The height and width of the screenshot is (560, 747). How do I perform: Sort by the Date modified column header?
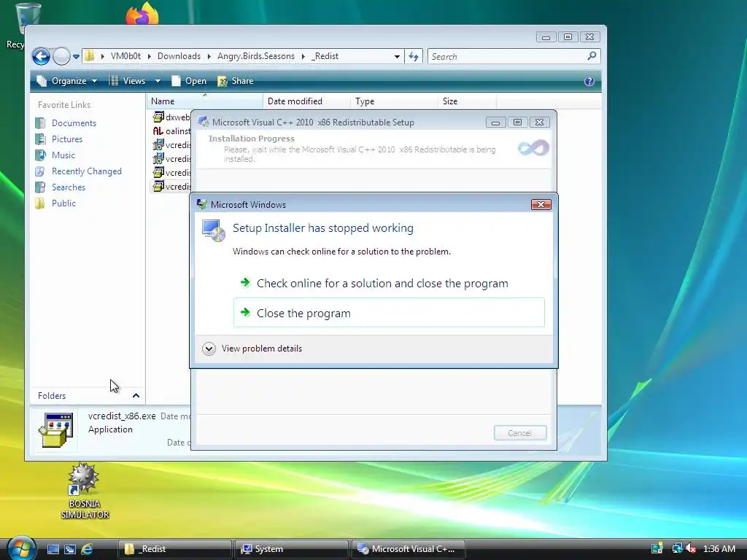point(306,101)
